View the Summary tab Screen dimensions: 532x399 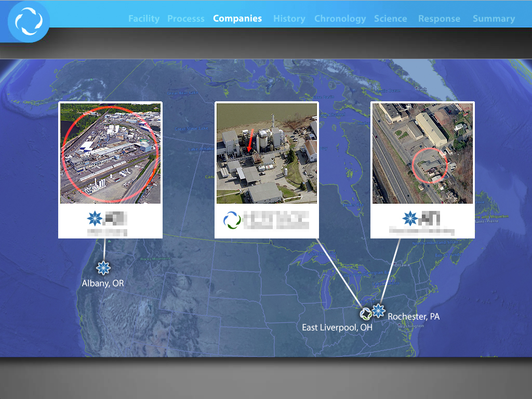tap(494, 19)
